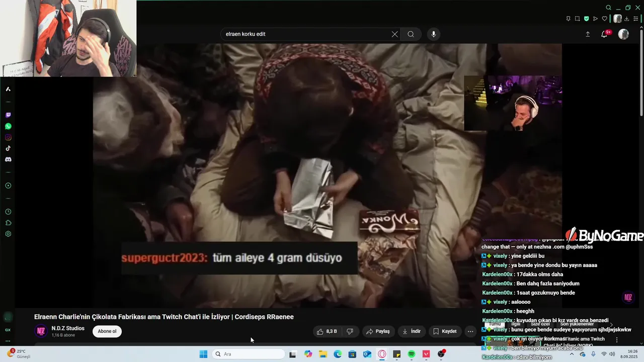
Task: Click the browser tab search magnifier icon
Action: point(608,8)
